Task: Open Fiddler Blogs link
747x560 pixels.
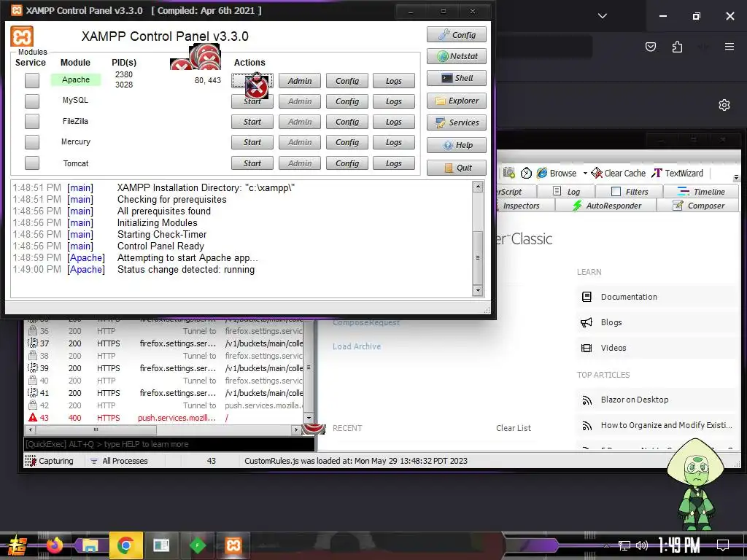Action: (611, 322)
